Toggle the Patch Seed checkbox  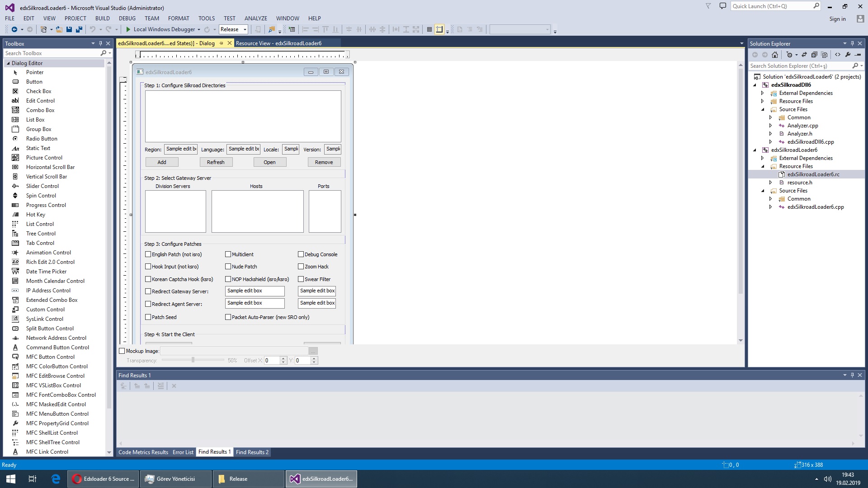148,317
